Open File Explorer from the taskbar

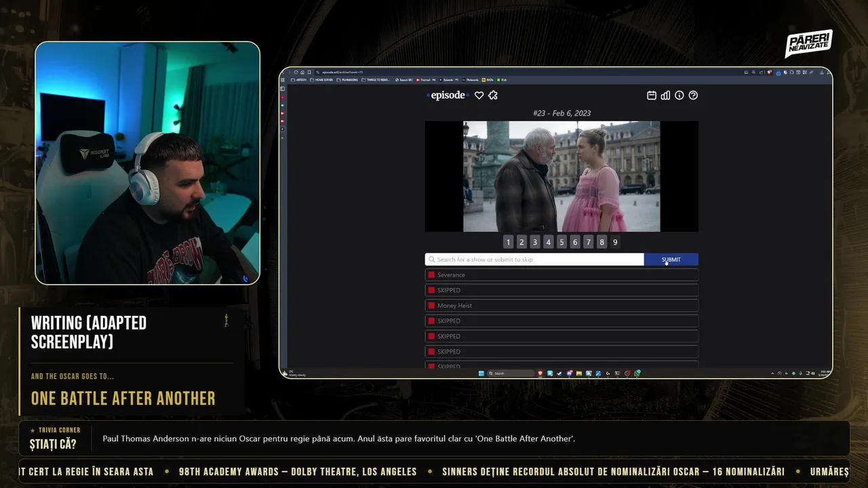[x=578, y=373]
